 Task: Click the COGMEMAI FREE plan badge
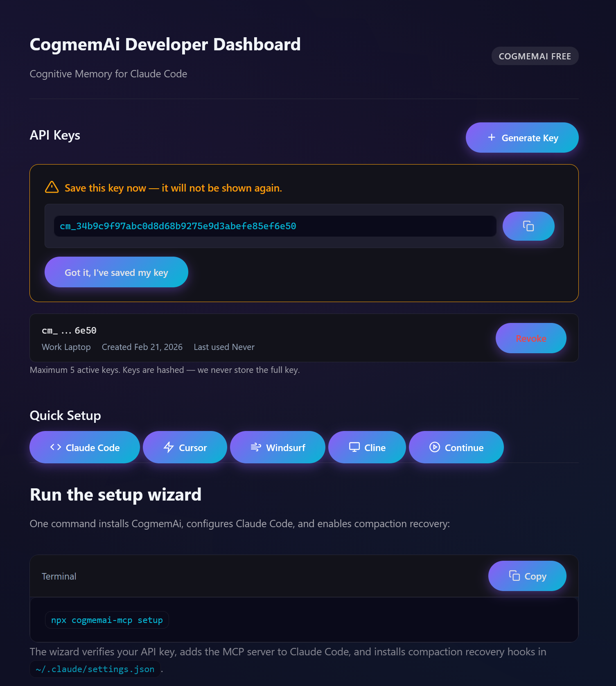pos(535,56)
